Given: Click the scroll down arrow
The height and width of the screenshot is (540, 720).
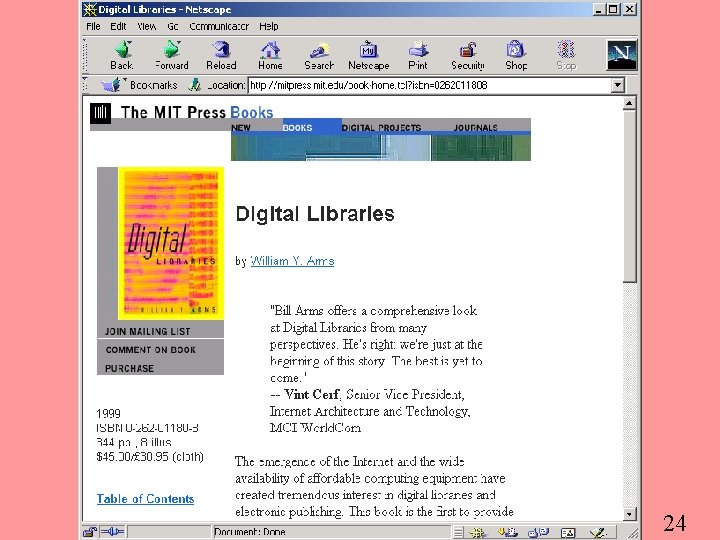Looking at the screenshot, I should (629, 514).
